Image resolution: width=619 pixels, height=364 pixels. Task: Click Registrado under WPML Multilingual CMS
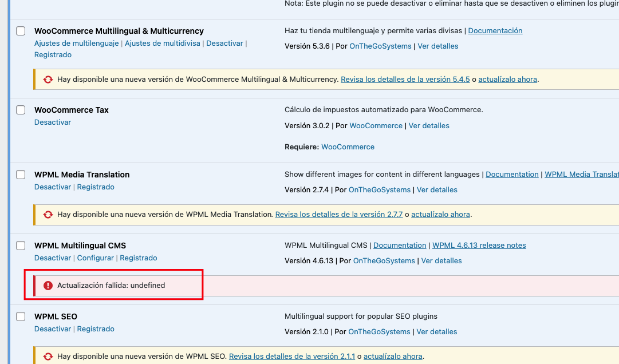click(x=139, y=258)
